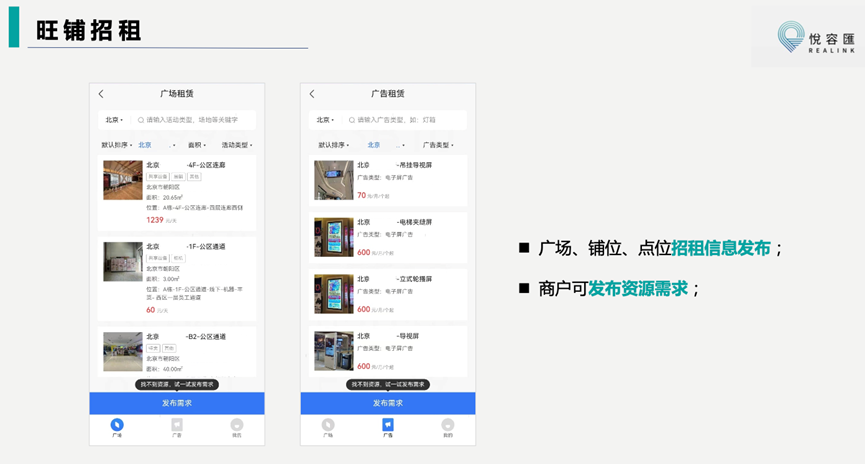
Task: Click area value 20.65㎡
Action: point(172,198)
